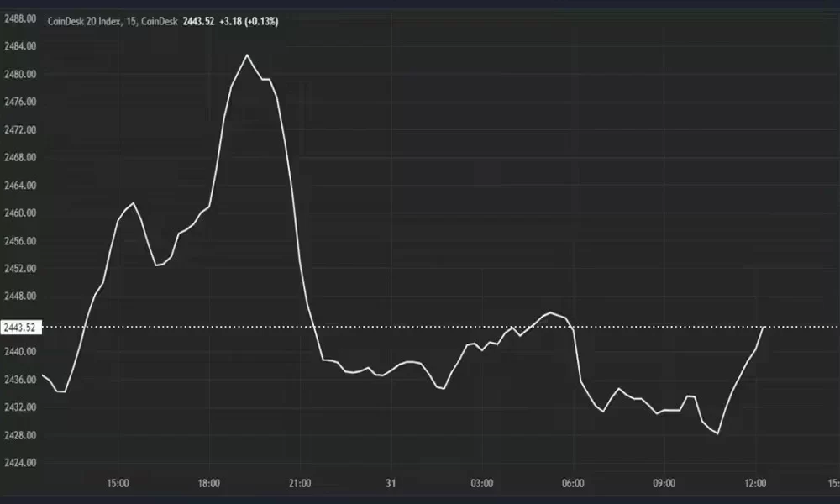Click the date label 31 on time axis

[391, 484]
